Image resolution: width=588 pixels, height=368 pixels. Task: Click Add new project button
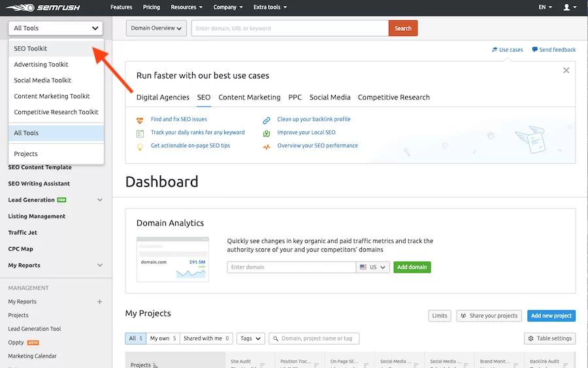551,316
